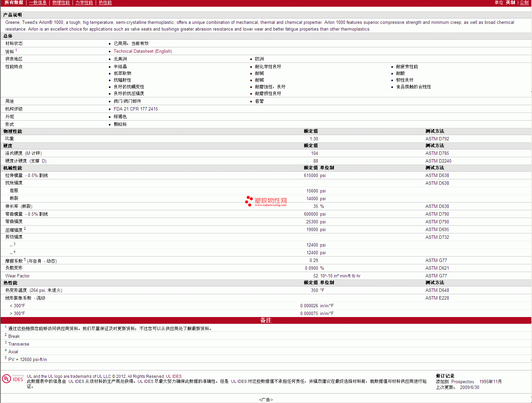Screen dimensions: 532x403
Task: Select 英制 units option
Action: point(510,3)
